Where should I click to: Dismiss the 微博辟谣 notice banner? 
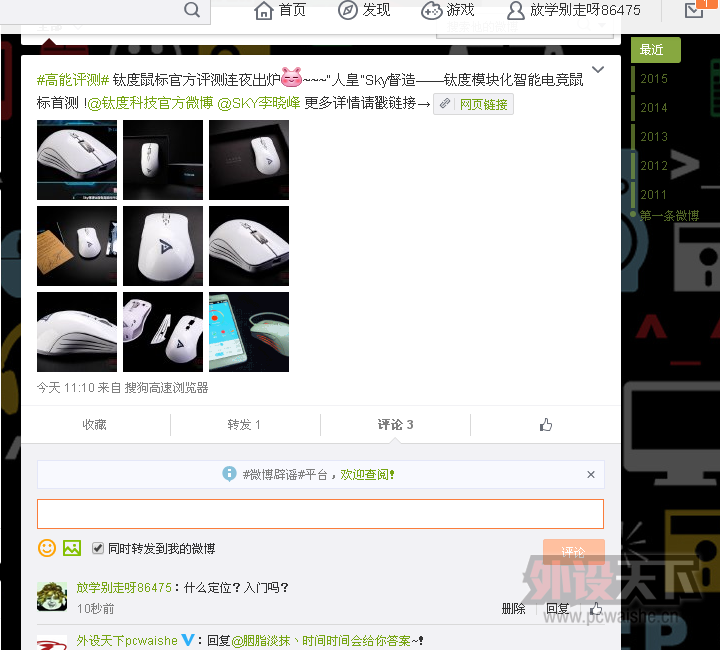pyautogui.click(x=591, y=474)
